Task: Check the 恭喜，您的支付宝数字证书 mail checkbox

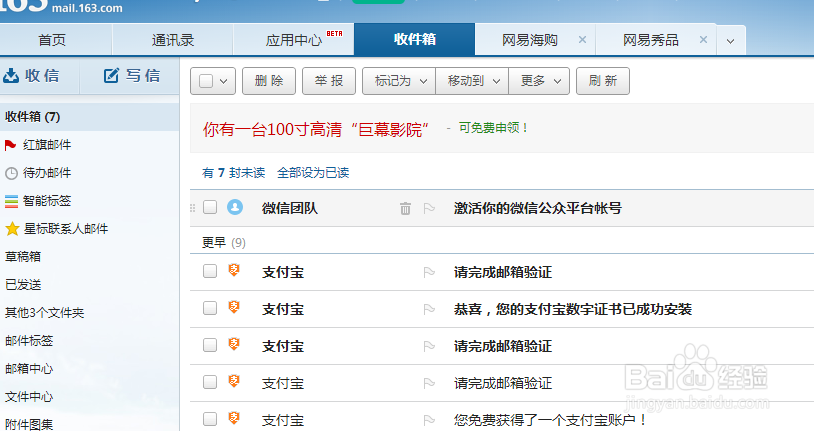Action: (x=210, y=308)
